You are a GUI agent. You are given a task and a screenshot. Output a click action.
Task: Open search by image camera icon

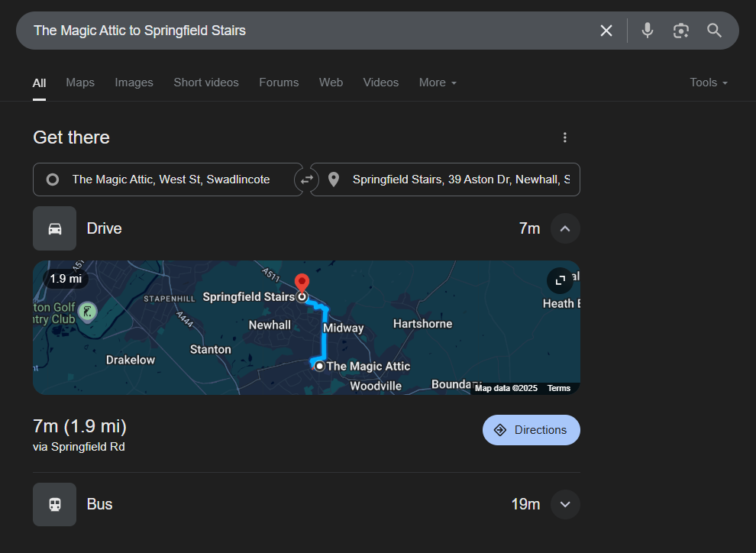point(681,31)
